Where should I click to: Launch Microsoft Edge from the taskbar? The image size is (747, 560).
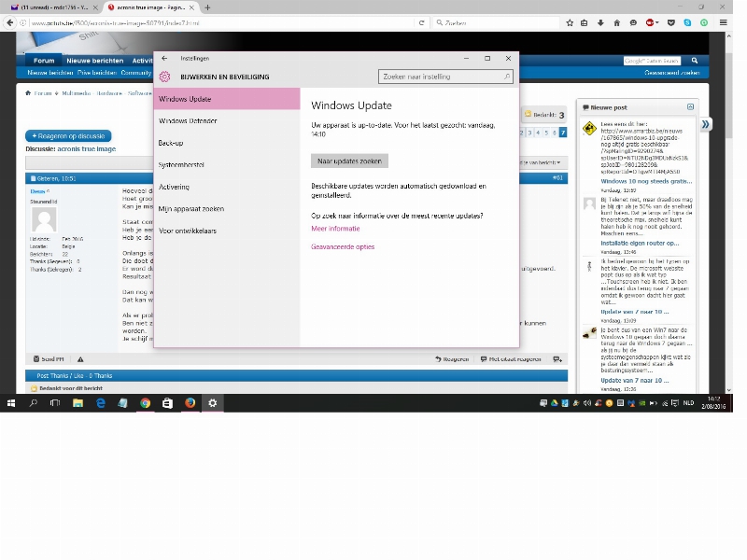click(101, 403)
